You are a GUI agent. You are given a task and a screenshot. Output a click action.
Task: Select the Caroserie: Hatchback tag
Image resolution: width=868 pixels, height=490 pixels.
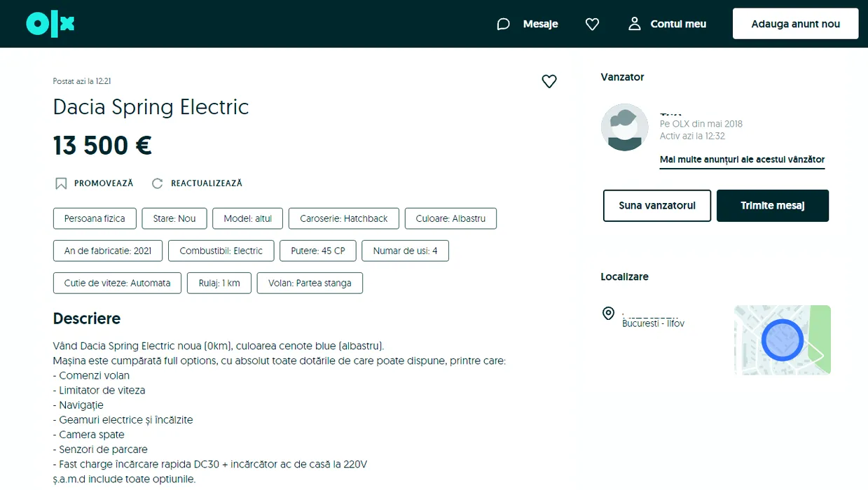click(344, 218)
